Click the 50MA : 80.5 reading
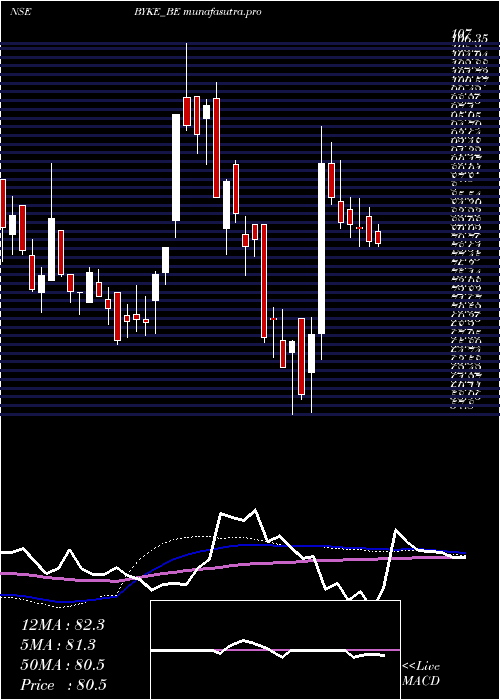This screenshot has height=700, width=500. click(x=63, y=665)
